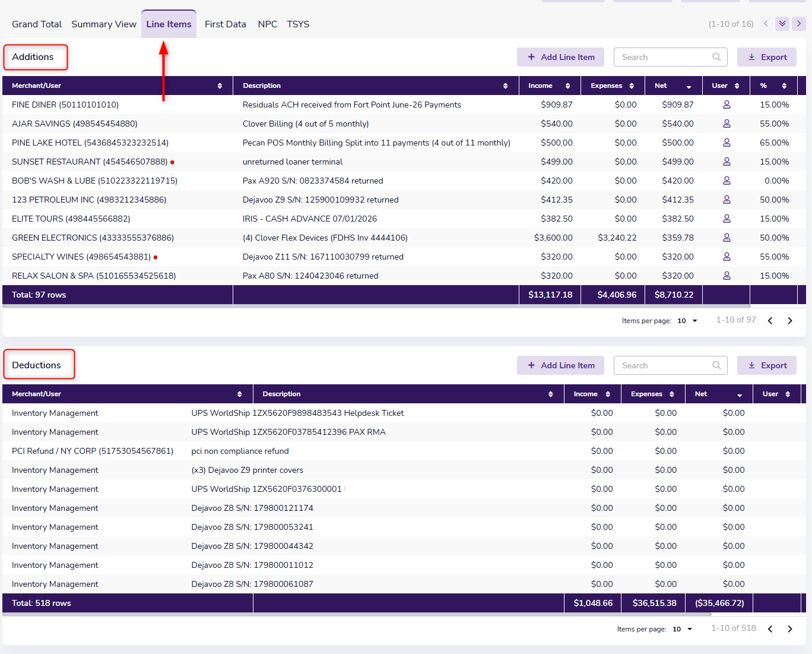
Task: Click search magnifier icon in Deductions
Action: point(716,365)
